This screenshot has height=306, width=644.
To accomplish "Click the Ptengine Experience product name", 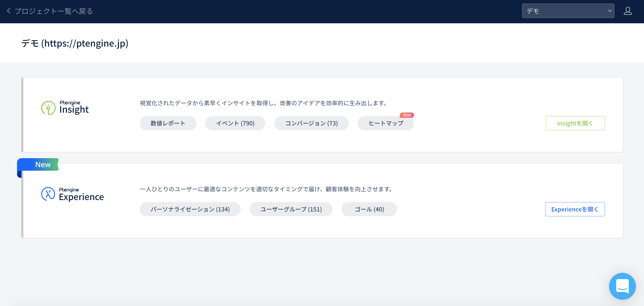I will (x=81, y=194).
